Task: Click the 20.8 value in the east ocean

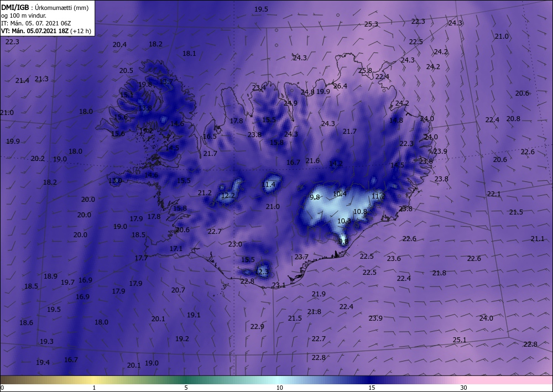Action: [513, 118]
